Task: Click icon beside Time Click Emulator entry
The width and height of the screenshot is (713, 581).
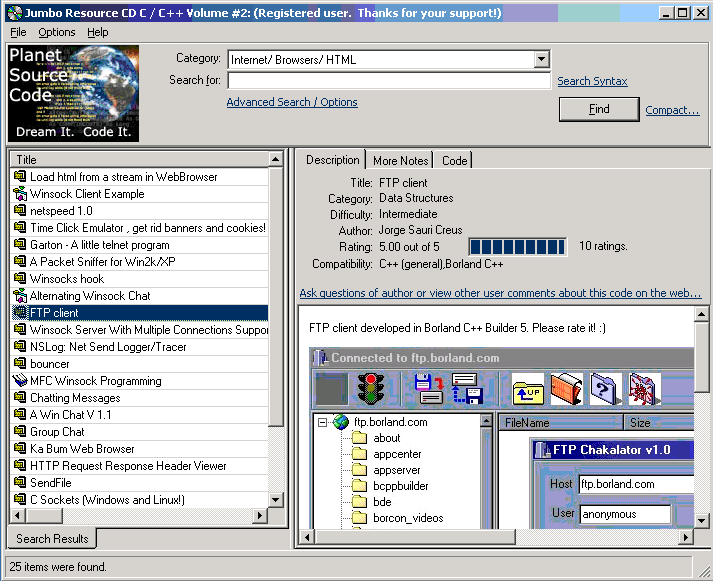Action: (20, 227)
